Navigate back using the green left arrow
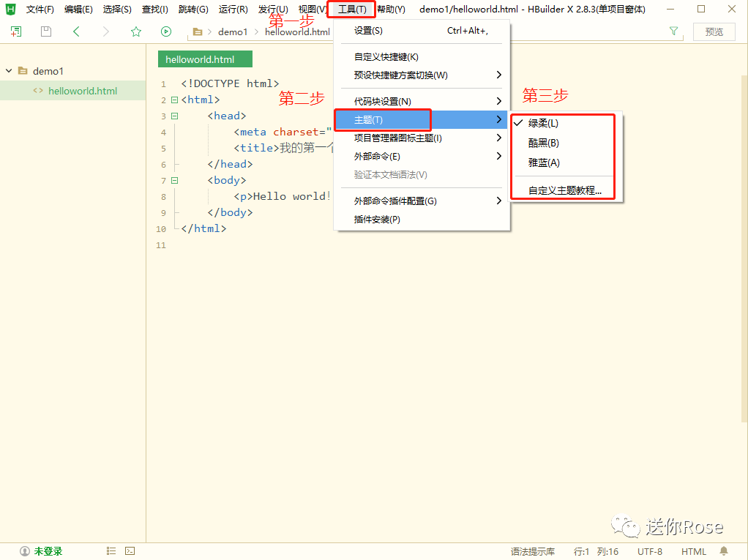 pyautogui.click(x=76, y=31)
